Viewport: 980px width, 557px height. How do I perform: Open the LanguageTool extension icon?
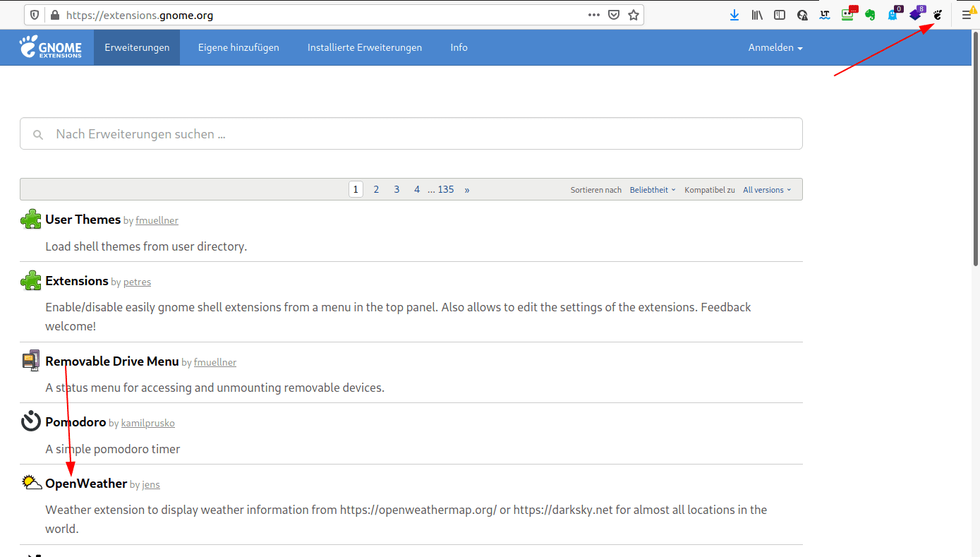824,15
